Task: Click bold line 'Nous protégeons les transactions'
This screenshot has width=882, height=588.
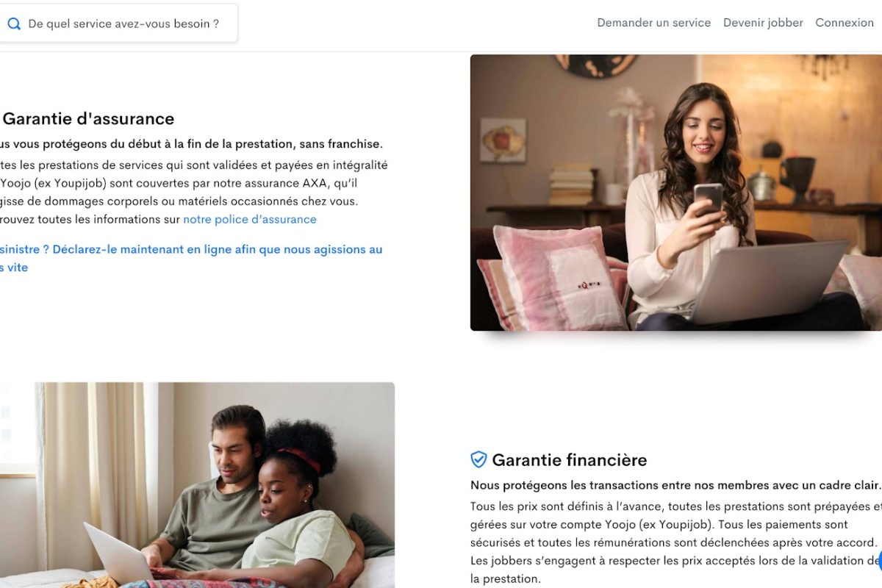Action: pos(675,485)
